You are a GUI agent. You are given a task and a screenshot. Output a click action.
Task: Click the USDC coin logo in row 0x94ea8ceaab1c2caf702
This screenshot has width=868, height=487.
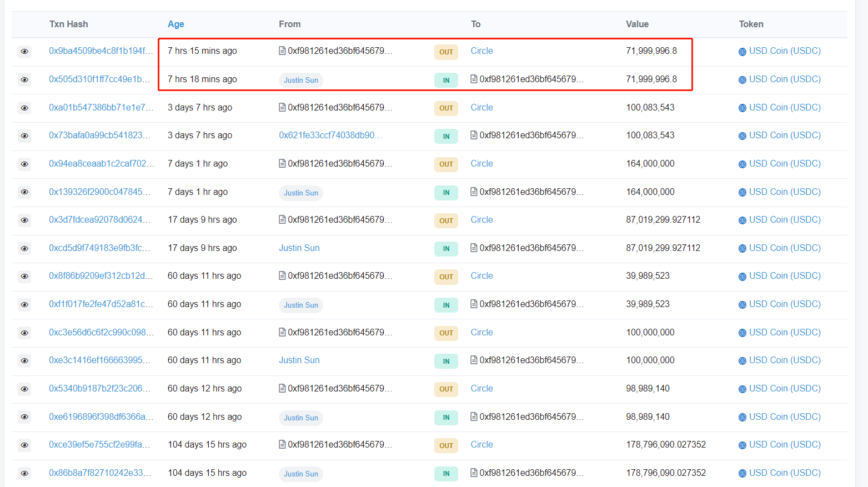[x=742, y=164]
